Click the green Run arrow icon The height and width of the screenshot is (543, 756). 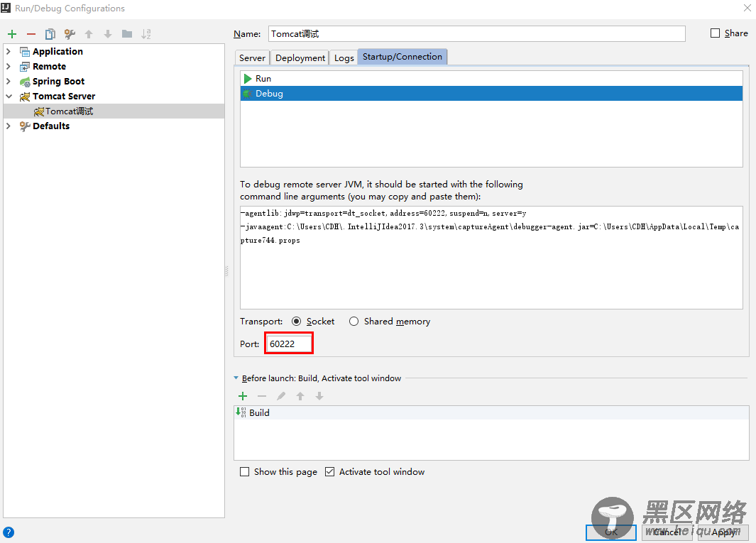248,79
